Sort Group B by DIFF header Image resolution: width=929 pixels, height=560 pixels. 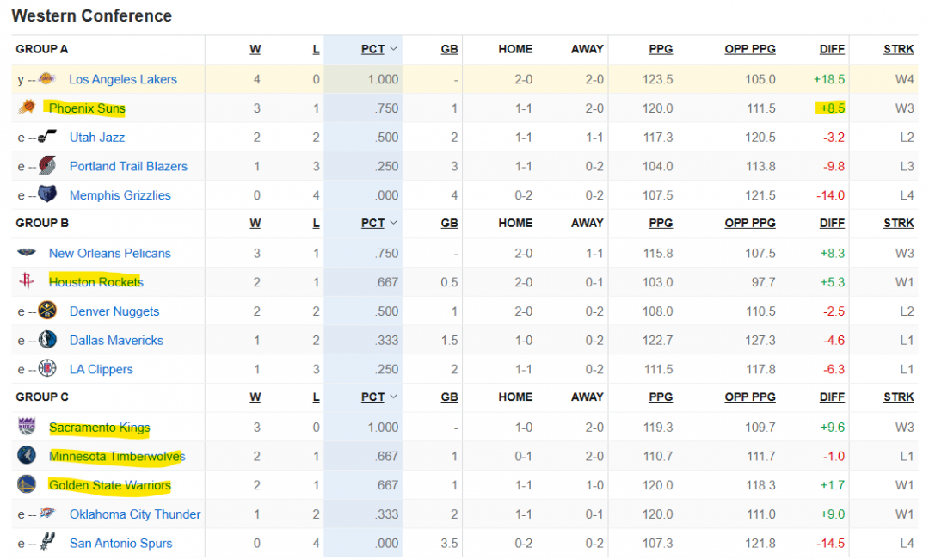click(x=833, y=224)
